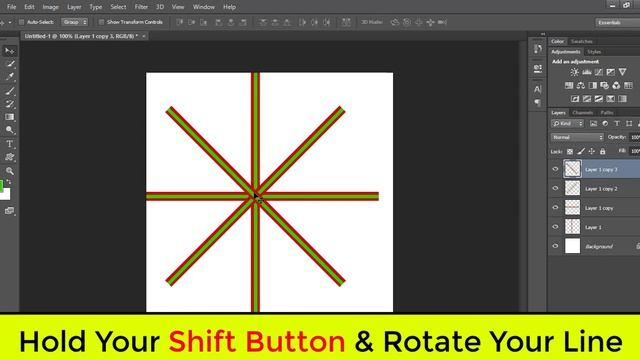Image resolution: width=640 pixels, height=360 pixels.
Task: Collapse the right panels using double-arrow
Action: [x=542, y=34]
